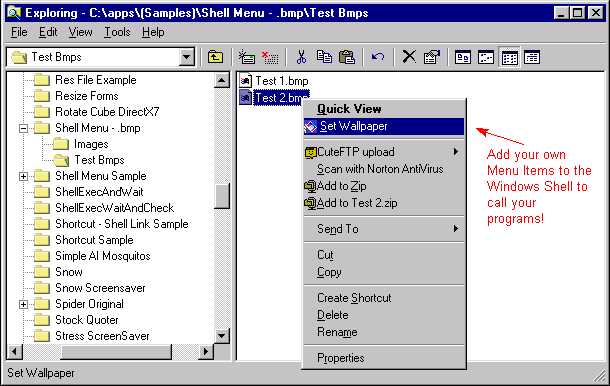The height and width of the screenshot is (386, 610).
Task: Click tree scrollbar up arrow
Action: coord(222,81)
